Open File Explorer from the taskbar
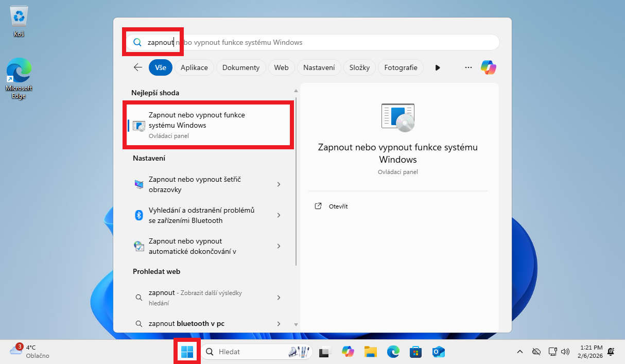 (370, 352)
